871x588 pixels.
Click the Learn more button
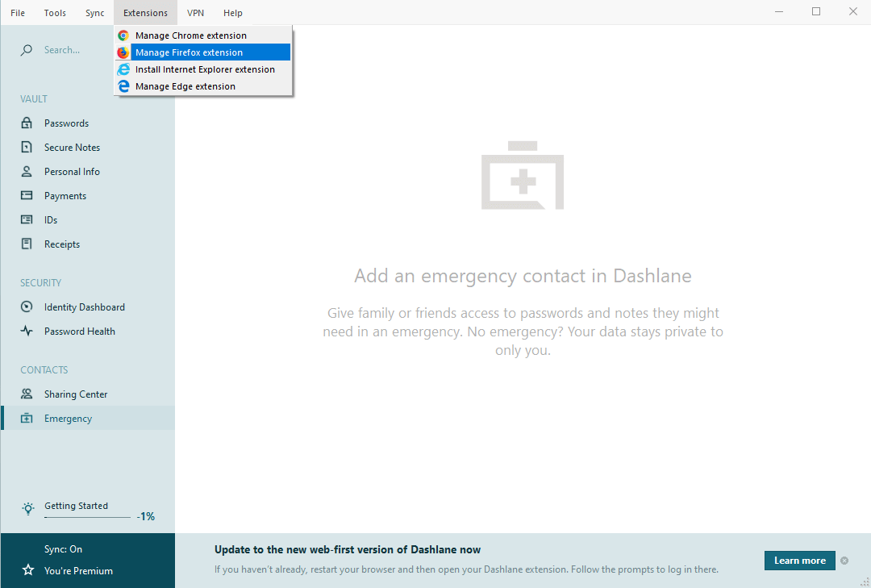pos(799,561)
